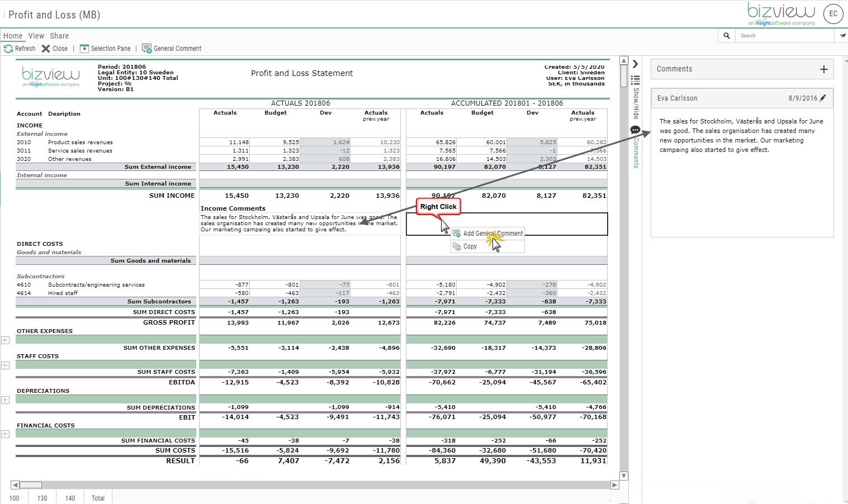Select the Total sheet tab

click(x=98, y=498)
